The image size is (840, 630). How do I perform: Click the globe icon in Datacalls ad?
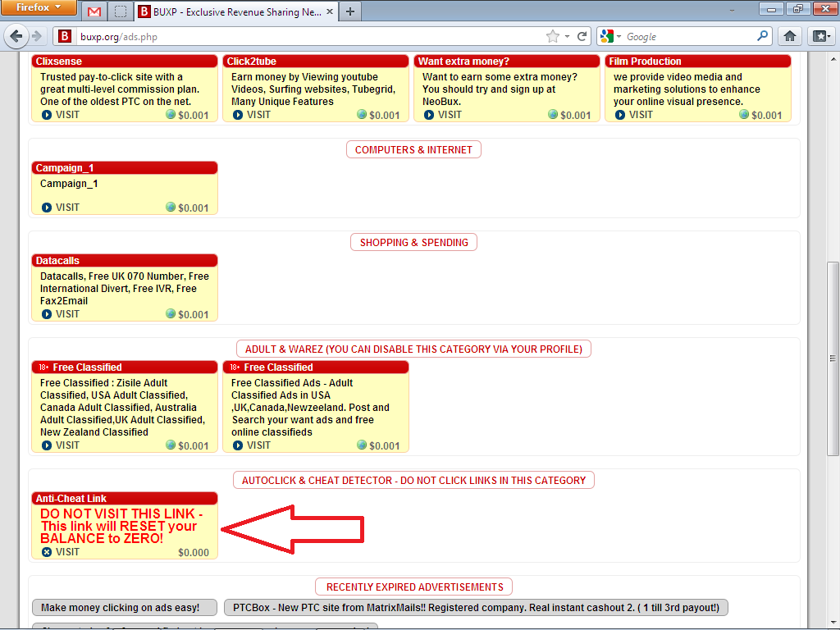(171, 313)
